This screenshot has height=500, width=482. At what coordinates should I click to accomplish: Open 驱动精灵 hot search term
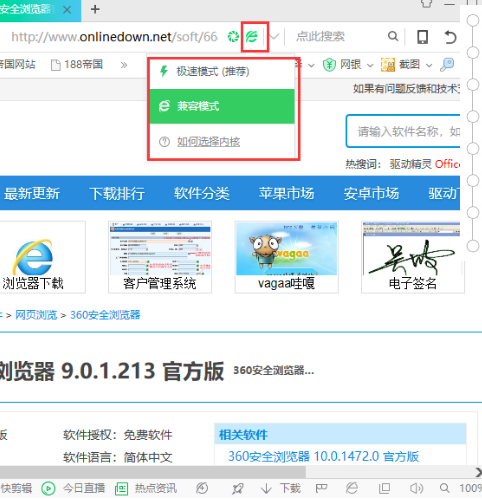point(411,164)
